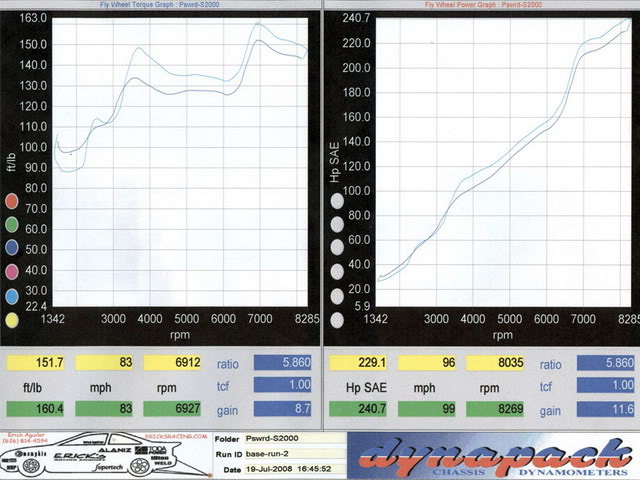The height and width of the screenshot is (480, 640).
Task: Click the red run indicator circle
Action: pyautogui.click(x=11, y=201)
